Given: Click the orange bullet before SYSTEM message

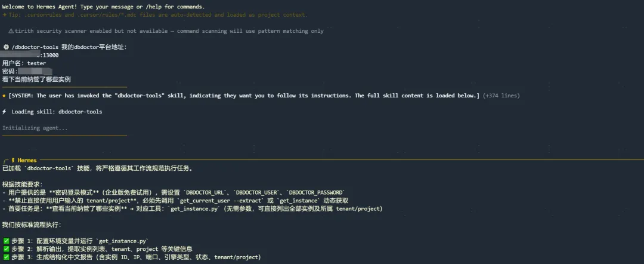Looking at the screenshot, I should [5, 96].
